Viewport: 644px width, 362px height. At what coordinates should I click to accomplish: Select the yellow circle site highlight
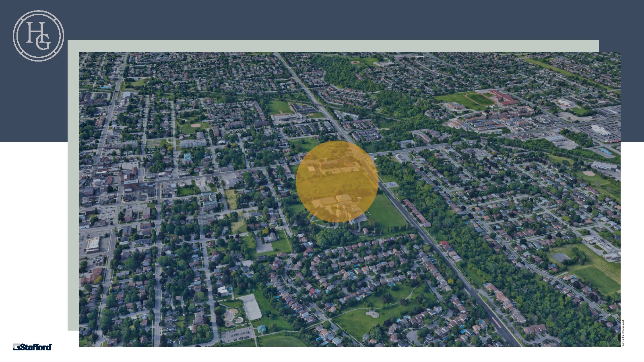point(337,181)
